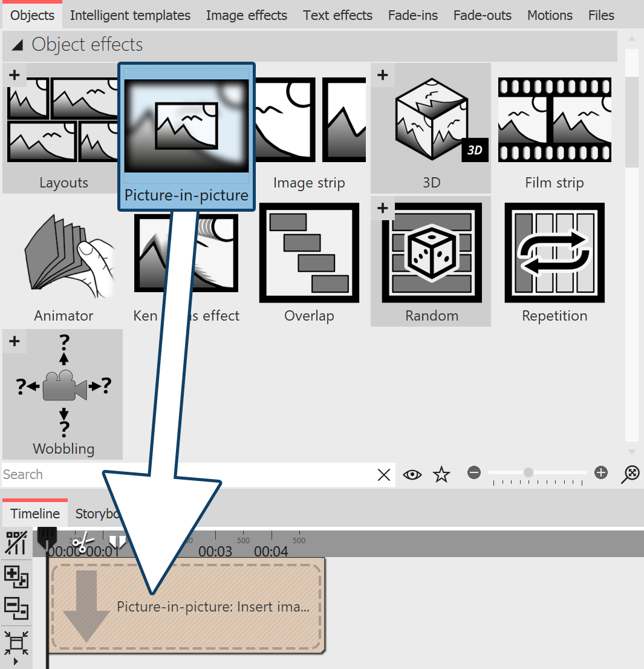Expand the Random effects group
This screenshot has height=669, width=644.
pyautogui.click(x=382, y=208)
